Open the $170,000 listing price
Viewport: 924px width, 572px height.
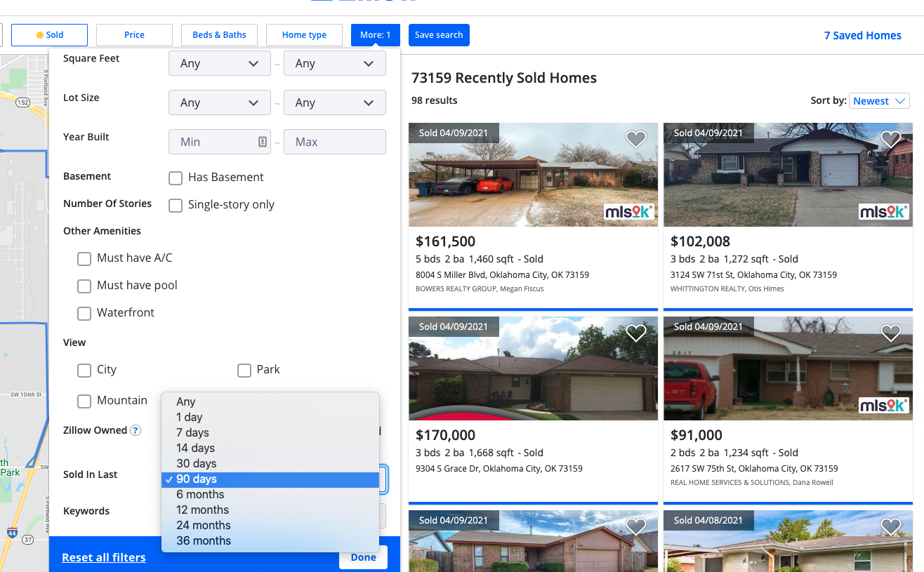tap(446, 435)
